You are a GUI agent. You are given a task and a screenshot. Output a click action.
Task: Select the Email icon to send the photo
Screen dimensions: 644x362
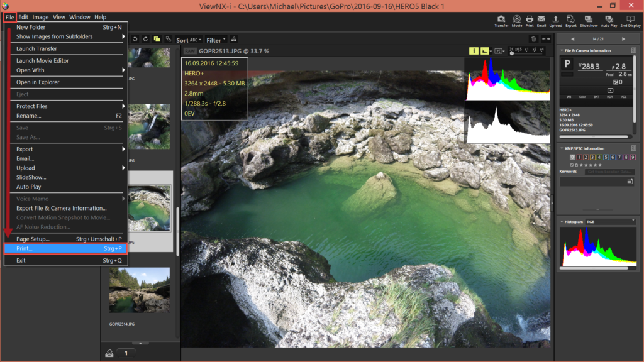click(541, 19)
